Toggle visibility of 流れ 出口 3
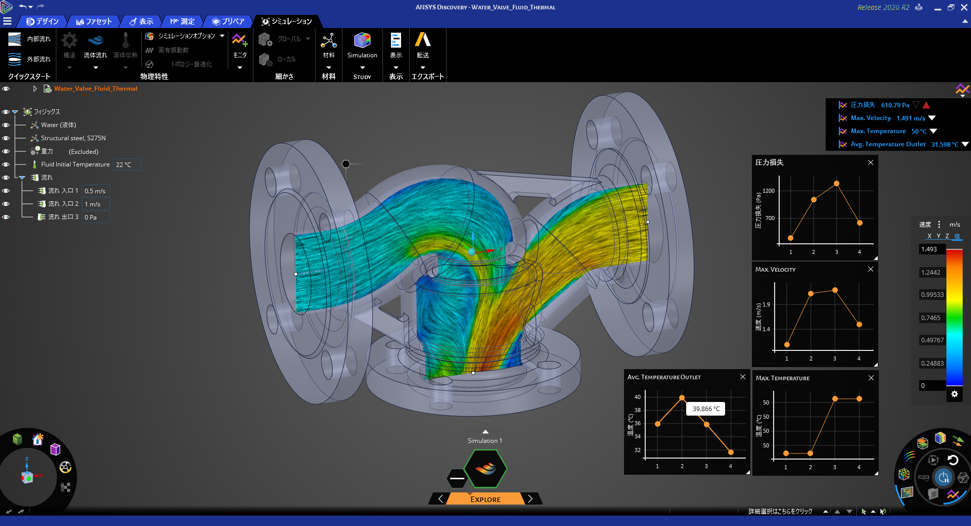 [x=6, y=217]
